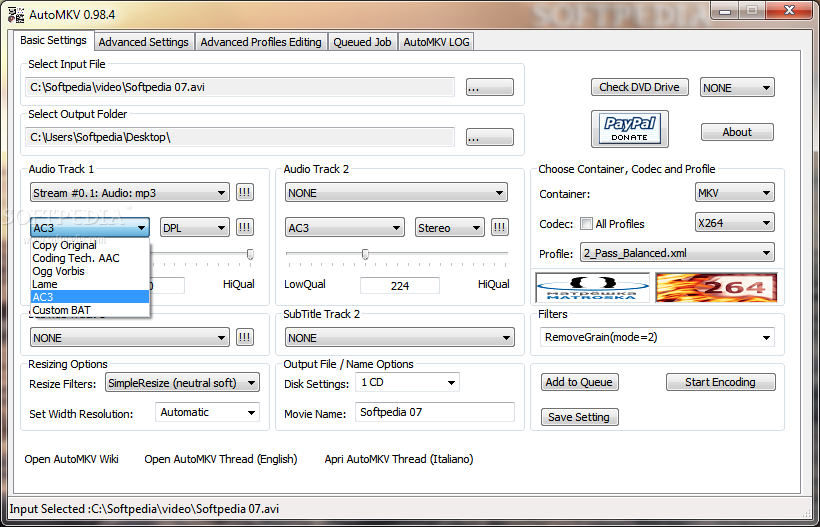Screen dimensions: 820x527
Task: Go to the Queued Job tab
Action: tap(362, 42)
